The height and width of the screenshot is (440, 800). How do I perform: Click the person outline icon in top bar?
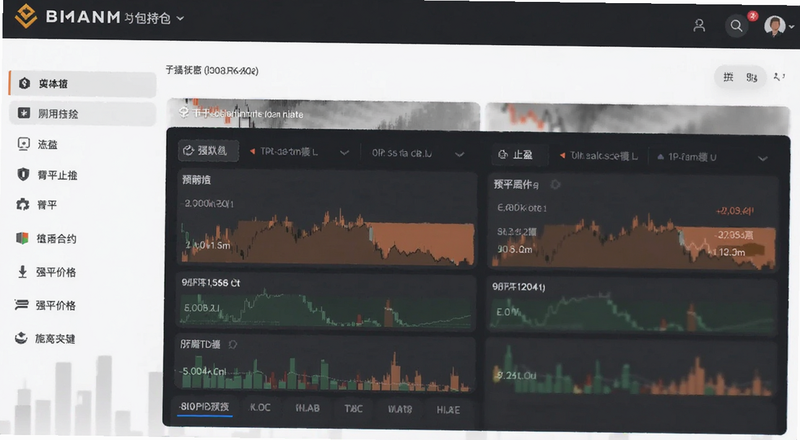(x=699, y=26)
